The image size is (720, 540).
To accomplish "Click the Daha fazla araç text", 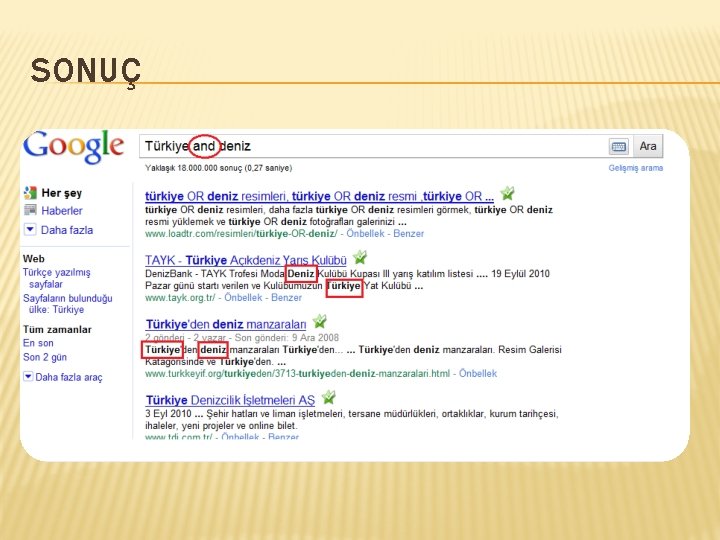I will coord(69,377).
